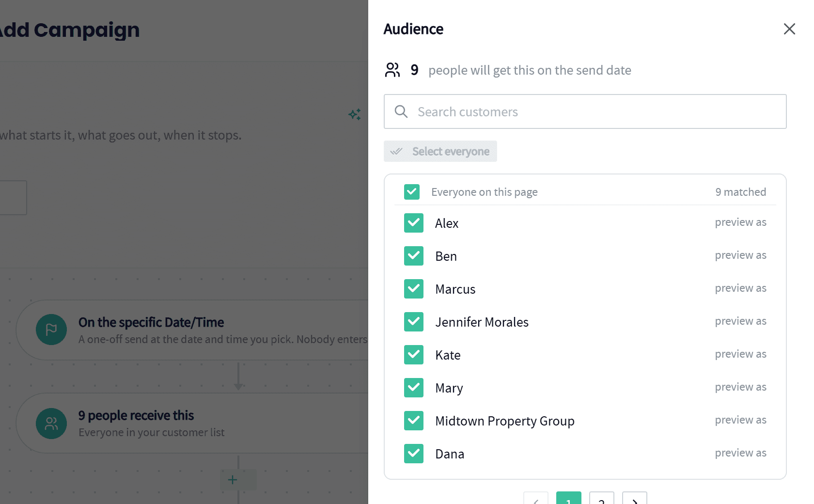Click the 9 matched count text
Image resolution: width=814 pixels, height=504 pixels.
(x=740, y=192)
